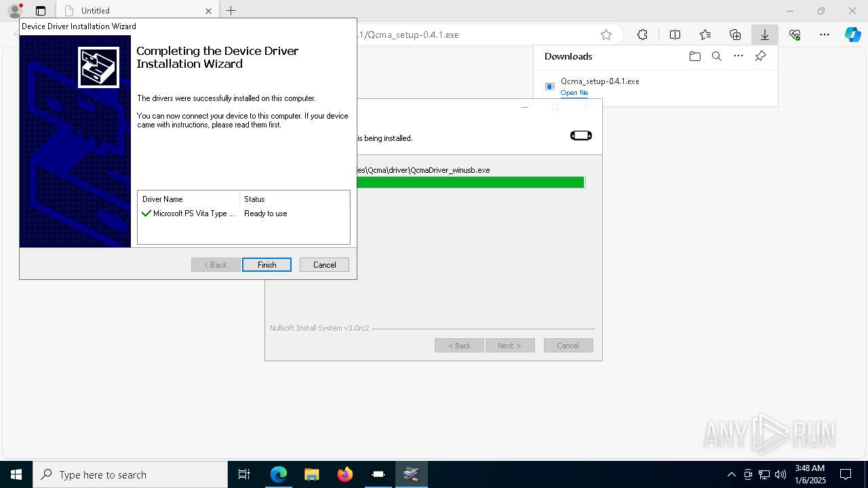The width and height of the screenshot is (868, 488).
Task: Open clock showing 3:48 AM
Action: click(x=810, y=474)
